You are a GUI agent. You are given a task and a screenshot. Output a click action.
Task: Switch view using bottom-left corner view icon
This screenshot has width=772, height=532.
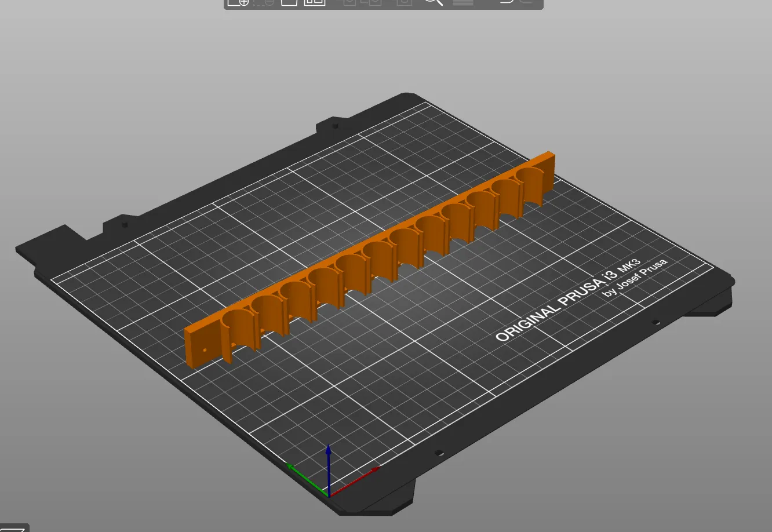(x=13, y=528)
